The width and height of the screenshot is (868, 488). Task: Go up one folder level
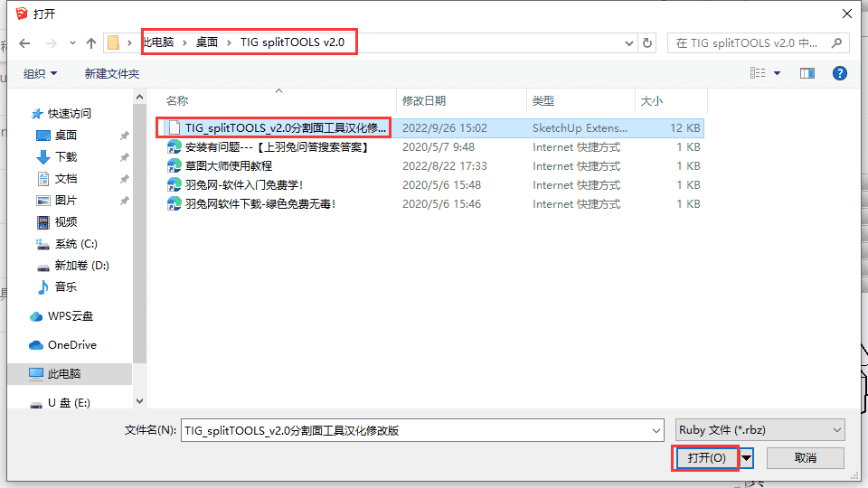(x=91, y=43)
